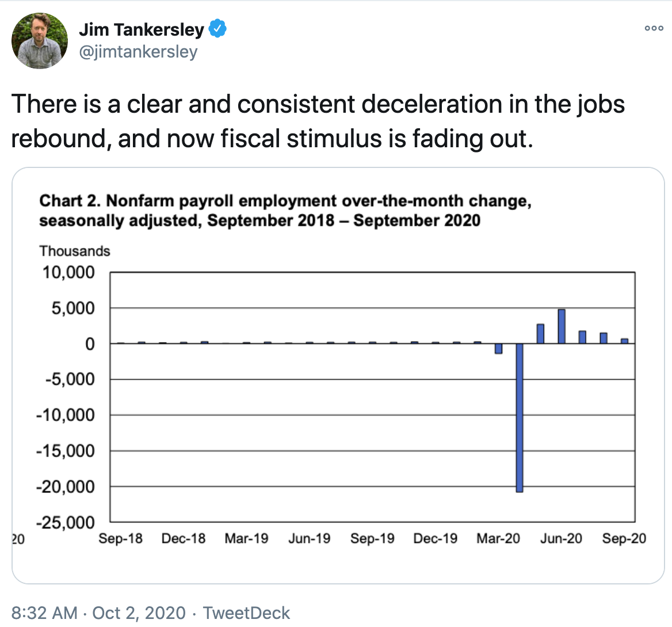
Task: Click the Sep-18 x-axis label
Action: pos(120,538)
